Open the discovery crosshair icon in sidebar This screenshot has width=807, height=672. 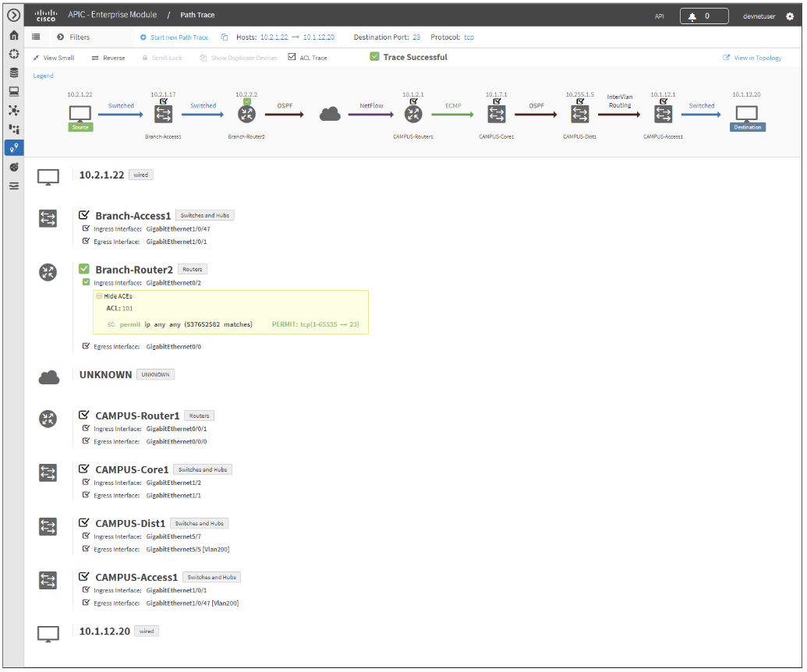[x=14, y=54]
